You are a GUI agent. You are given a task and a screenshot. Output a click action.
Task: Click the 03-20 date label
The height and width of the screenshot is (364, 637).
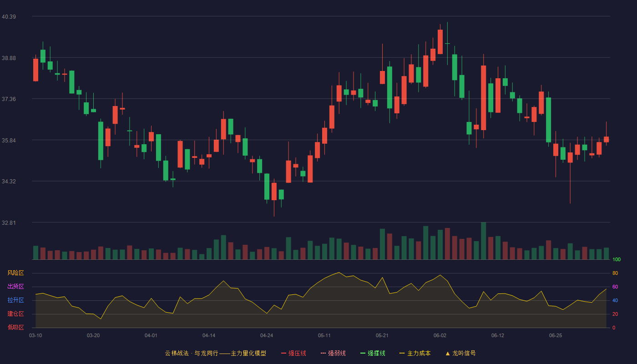(93, 335)
